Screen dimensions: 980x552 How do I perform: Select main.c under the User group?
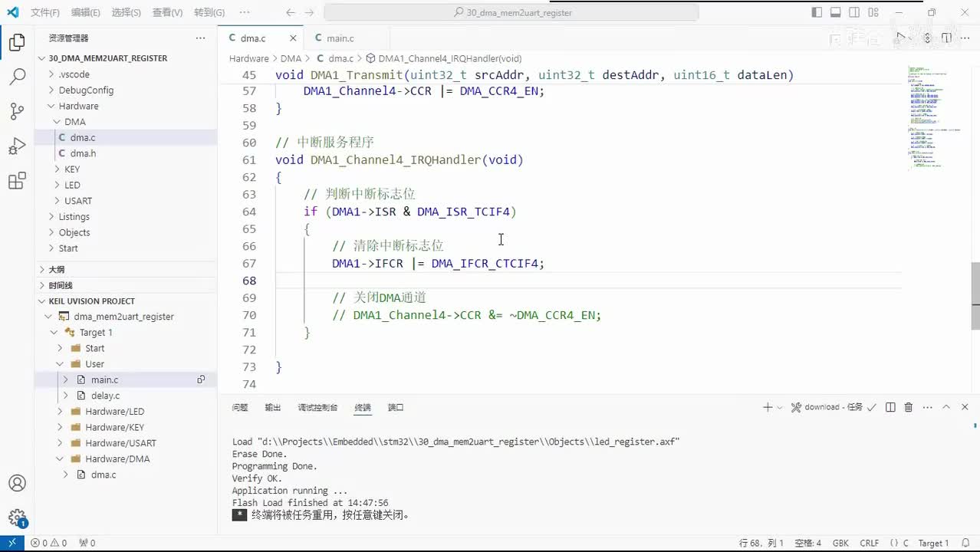104,379
